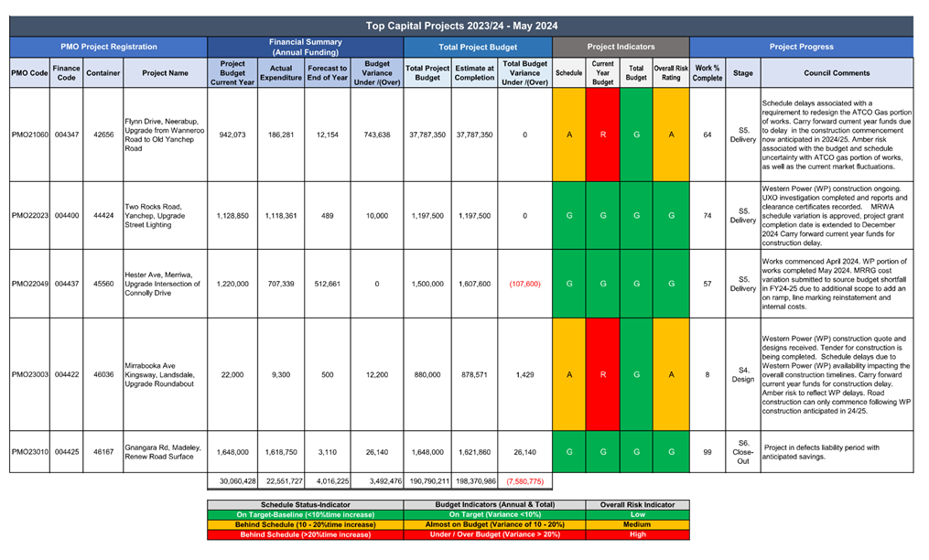Select the Flynn Drive, Neerabup project name cell

pyautogui.click(x=165, y=135)
